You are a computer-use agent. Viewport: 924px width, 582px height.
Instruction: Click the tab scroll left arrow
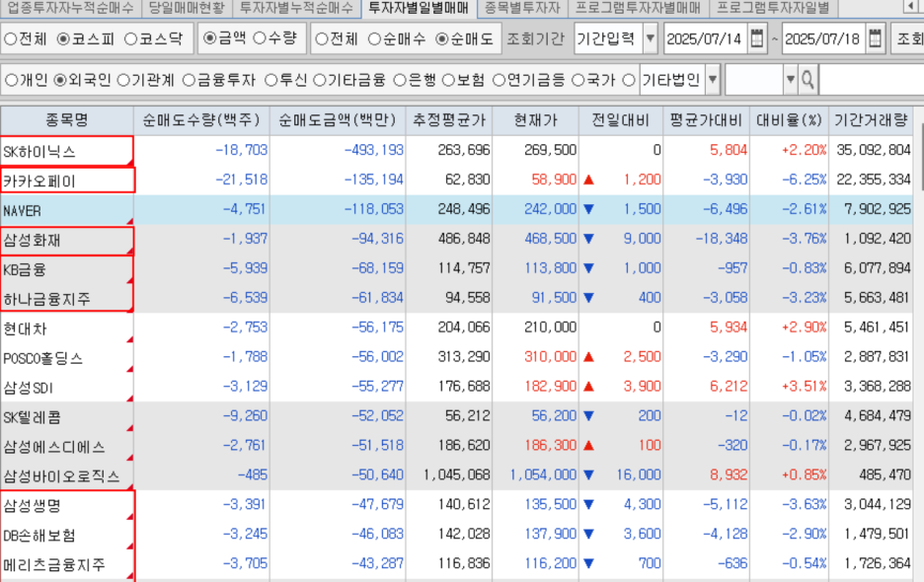(909, 8)
